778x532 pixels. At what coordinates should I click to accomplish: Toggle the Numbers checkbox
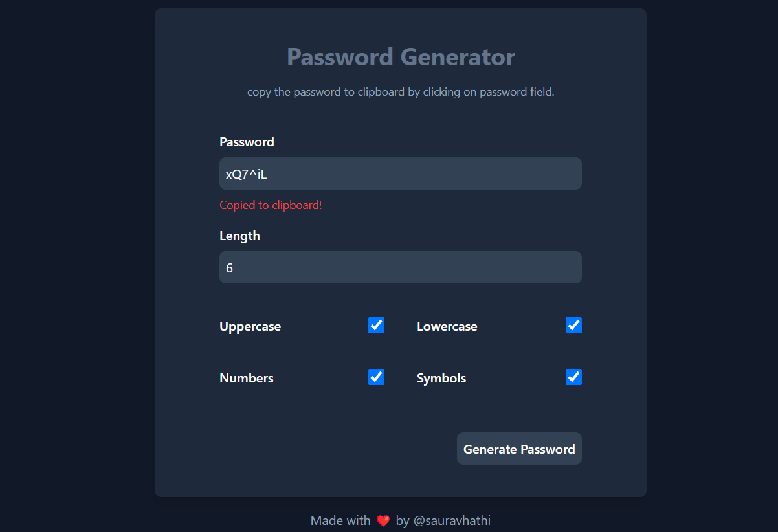click(x=376, y=377)
